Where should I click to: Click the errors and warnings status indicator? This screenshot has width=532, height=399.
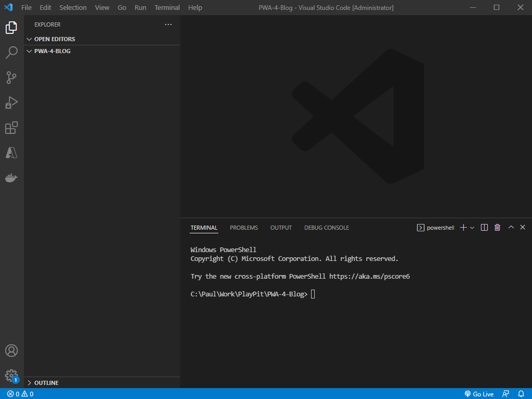(x=20, y=394)
